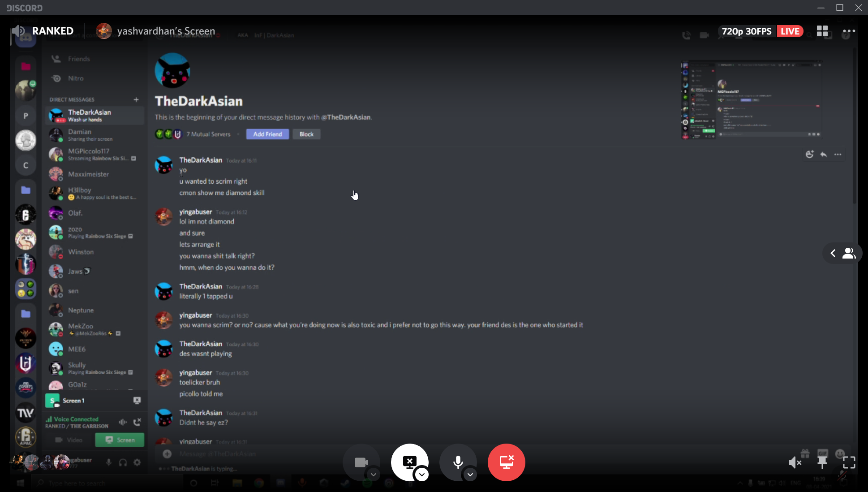Open the 720p 30FPS quality label
868x492 pixels.
[746, 31]
